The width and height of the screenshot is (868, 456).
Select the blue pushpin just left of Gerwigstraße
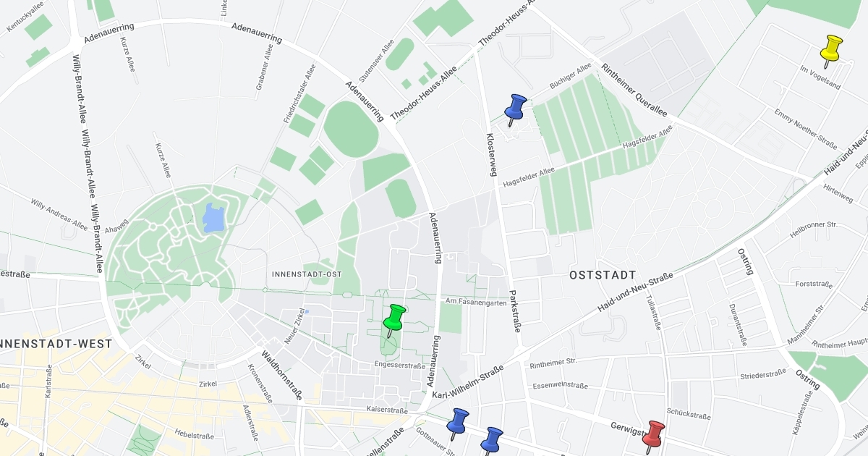point(492,440)
